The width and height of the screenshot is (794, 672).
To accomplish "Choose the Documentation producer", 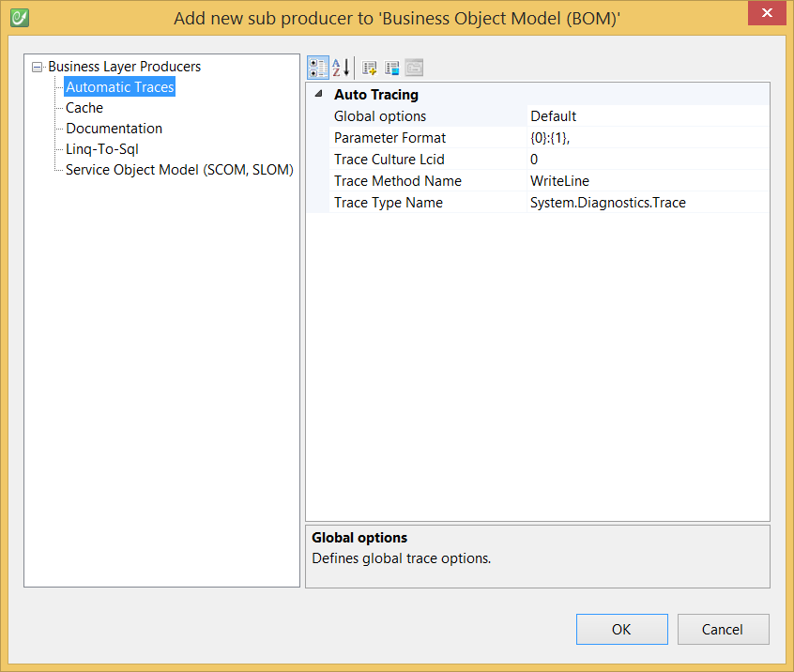I will (114, 129).
